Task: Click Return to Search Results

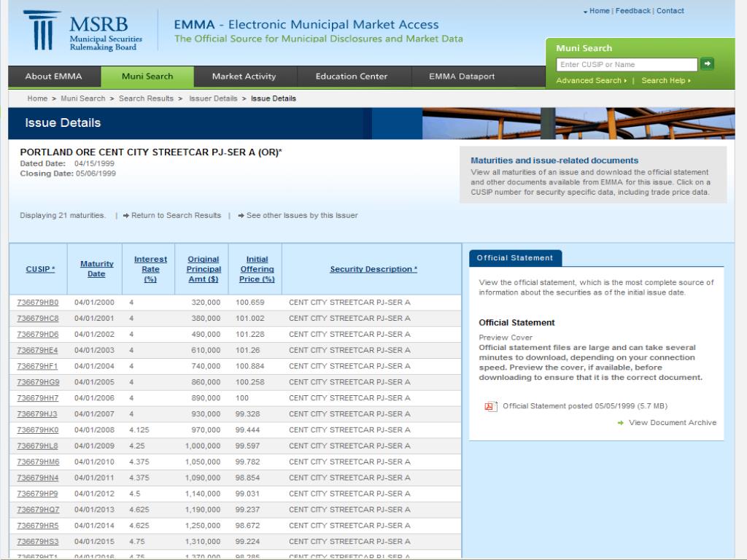Action: point(176,215)
